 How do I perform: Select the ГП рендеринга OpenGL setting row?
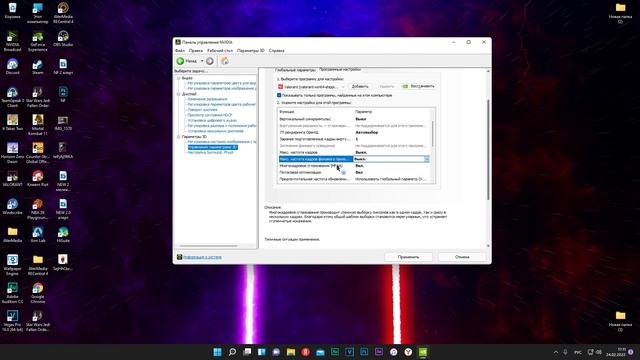[x=354, y=132]
